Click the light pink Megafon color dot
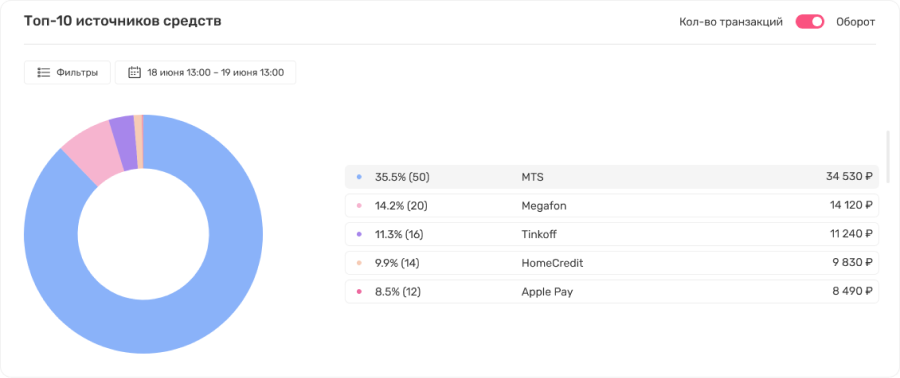 359,205
